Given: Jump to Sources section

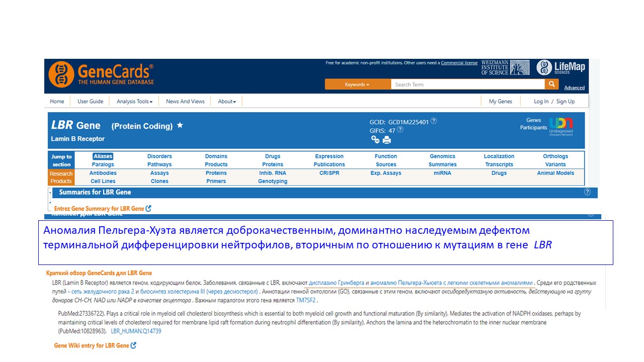Looking at the screenshot, I should (x=386, y=164).
